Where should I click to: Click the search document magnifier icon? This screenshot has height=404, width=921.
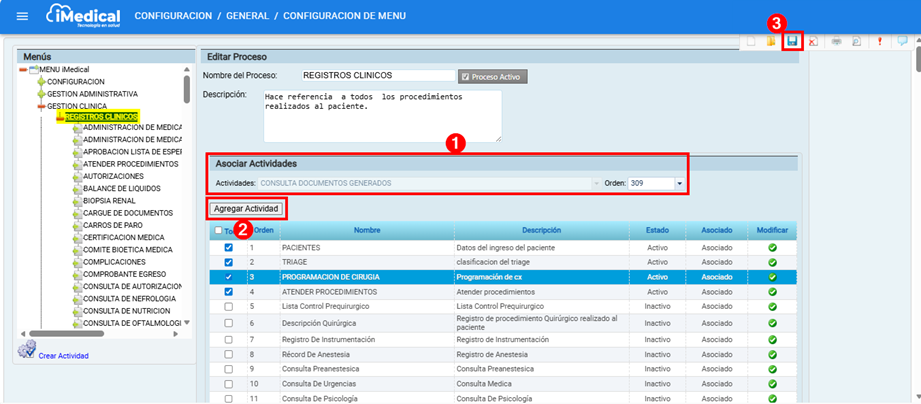pyautogui.click(x=858, y=41)
